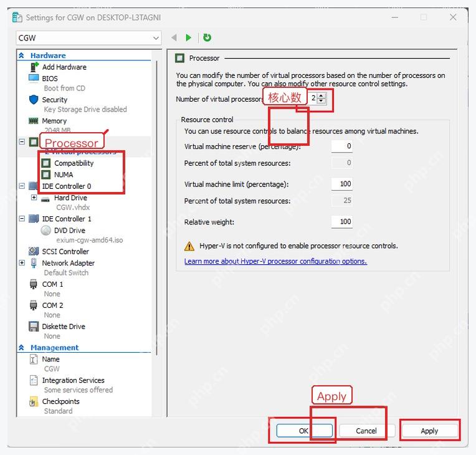Click the NUMA processor icon
The width and height of the screenshot is (476, 455).
pyautogui.click(x=46, y=175)
